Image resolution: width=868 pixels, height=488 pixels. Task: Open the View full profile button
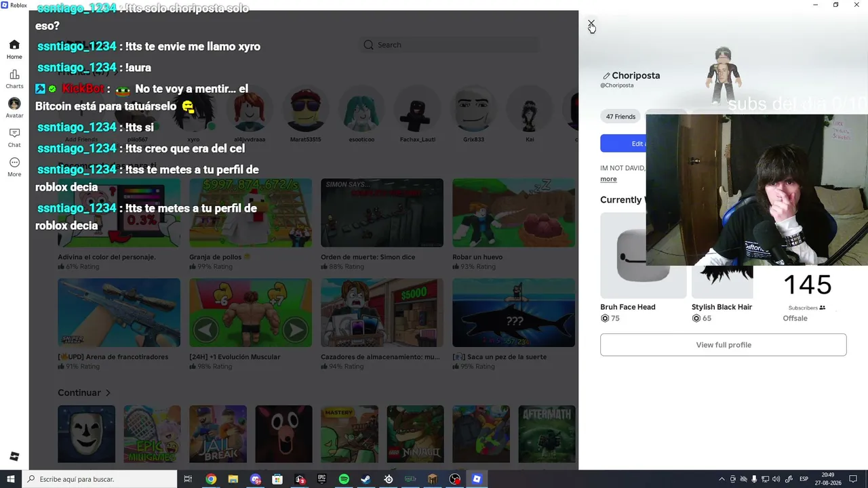pyautogui.click(x=724, y=344)
